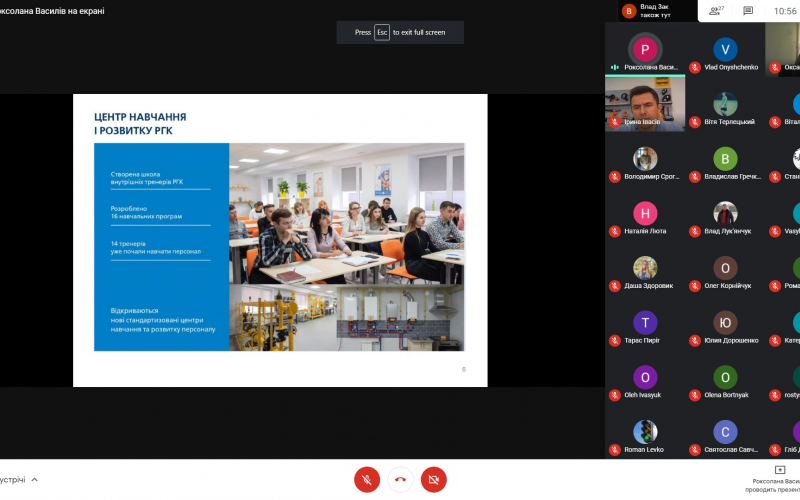800x500 pixels.
Task: Select Вітя Терлецький participant avatar
Action: [725, 104]
